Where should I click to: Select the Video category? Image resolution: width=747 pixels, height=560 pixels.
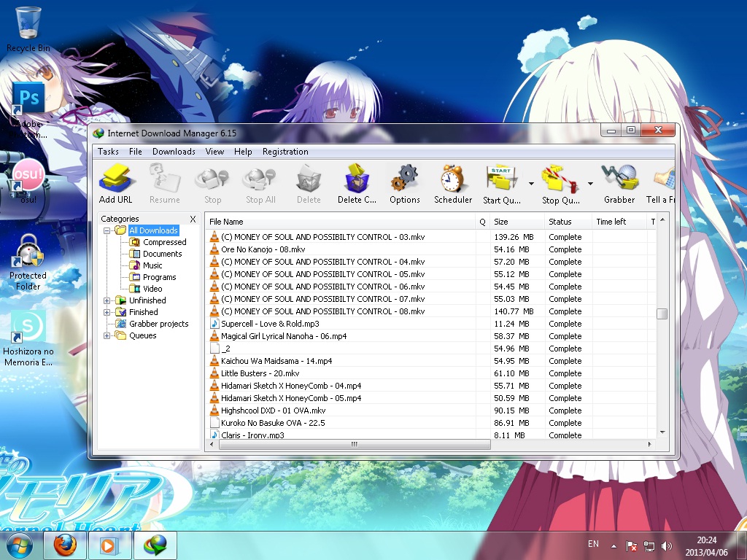pyautogui.click(x=152, y=289)
